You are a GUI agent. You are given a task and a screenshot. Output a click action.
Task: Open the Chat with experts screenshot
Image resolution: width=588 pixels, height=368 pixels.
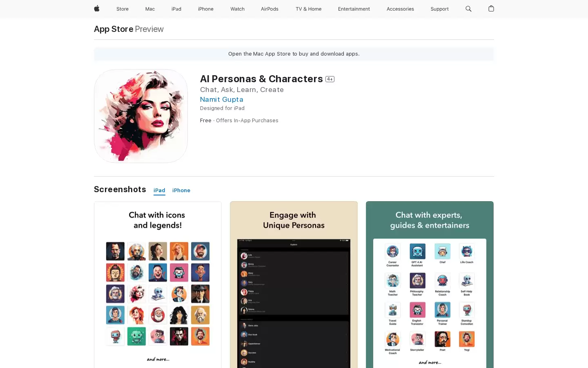[x=430, y=285]
